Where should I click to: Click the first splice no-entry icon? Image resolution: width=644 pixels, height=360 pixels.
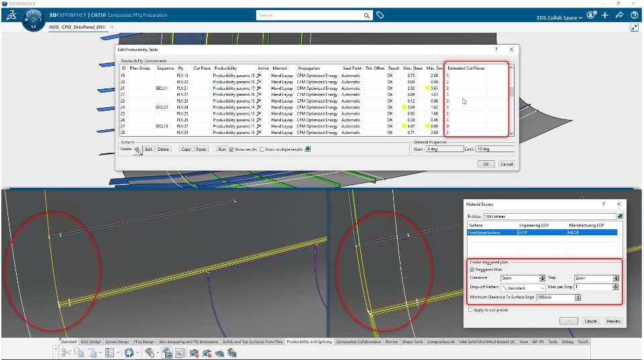pyautogui.click(x=194, y=353)
